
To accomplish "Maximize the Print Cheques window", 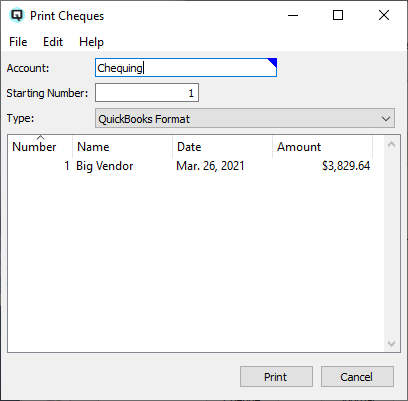I will coord(338,15).
